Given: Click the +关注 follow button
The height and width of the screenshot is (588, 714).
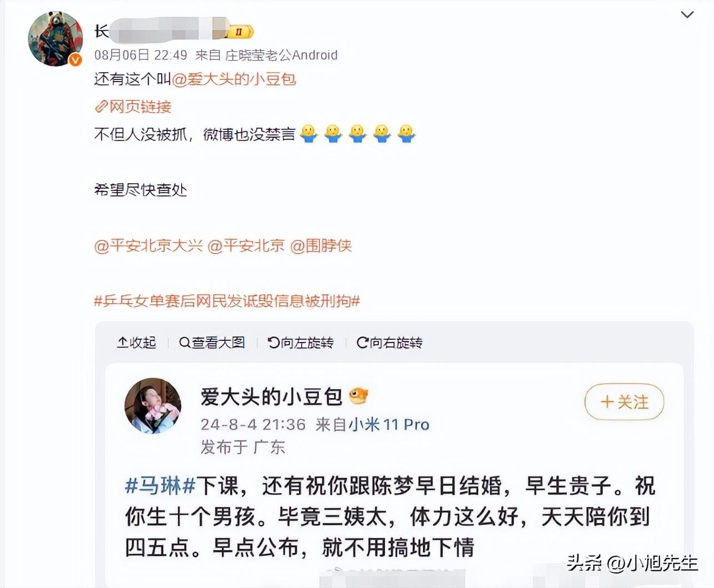Looking at the screenshot, I should [x=625, y=401].
